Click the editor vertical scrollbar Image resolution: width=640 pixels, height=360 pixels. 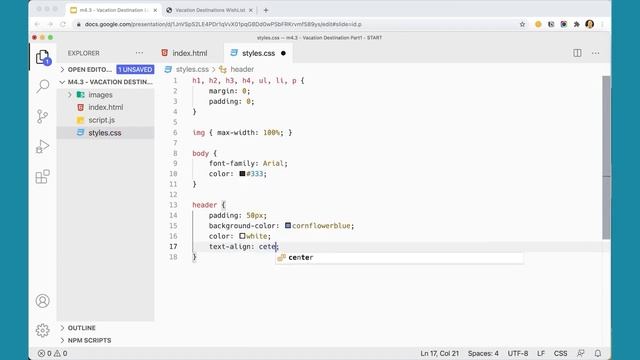pyautogui.click(x=607, y=158)
